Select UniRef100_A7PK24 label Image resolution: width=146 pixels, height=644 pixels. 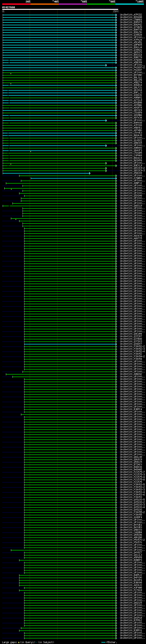pyautogui.click(x=131, y=40)
